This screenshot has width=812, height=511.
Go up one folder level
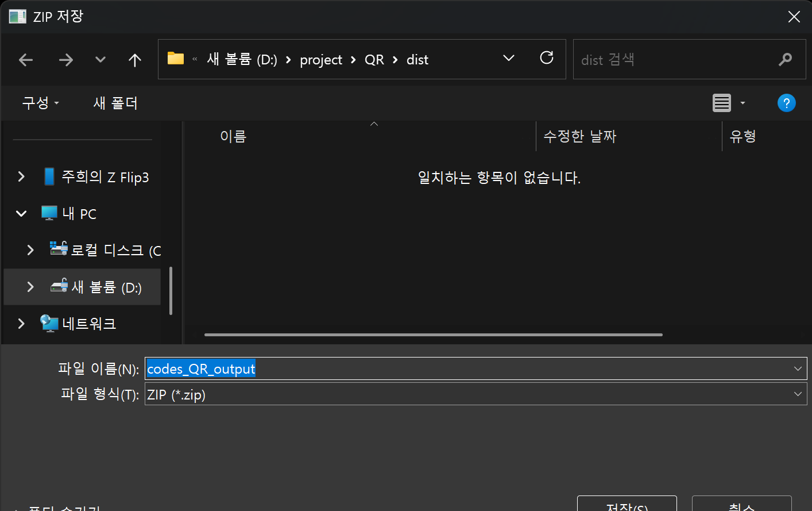(135, 60)
